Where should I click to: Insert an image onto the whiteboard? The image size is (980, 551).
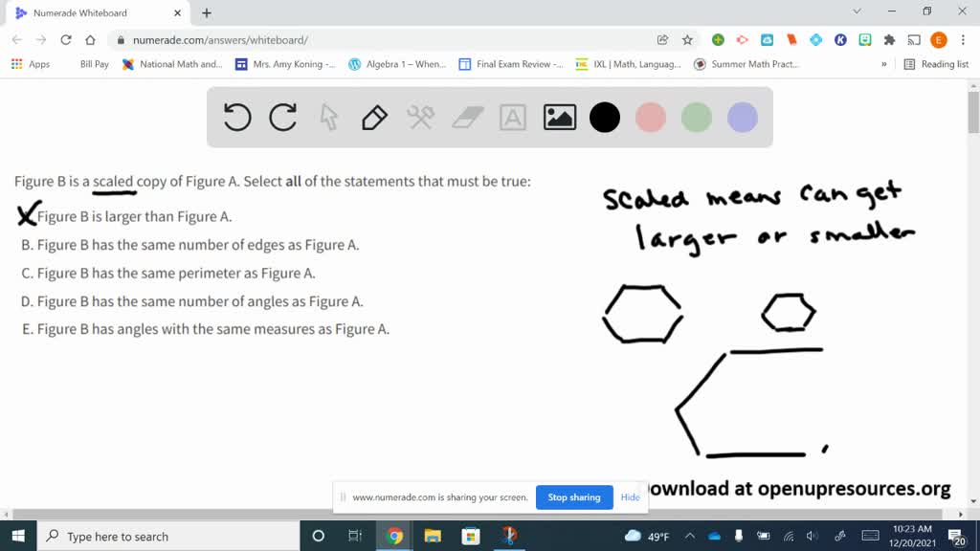pos(559,117)
